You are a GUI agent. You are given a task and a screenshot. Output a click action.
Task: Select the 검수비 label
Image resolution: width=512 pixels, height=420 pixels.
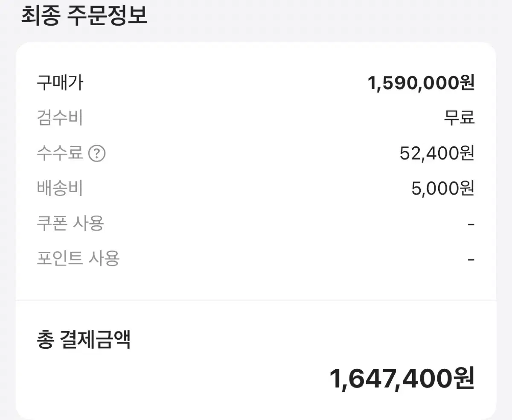60,118
